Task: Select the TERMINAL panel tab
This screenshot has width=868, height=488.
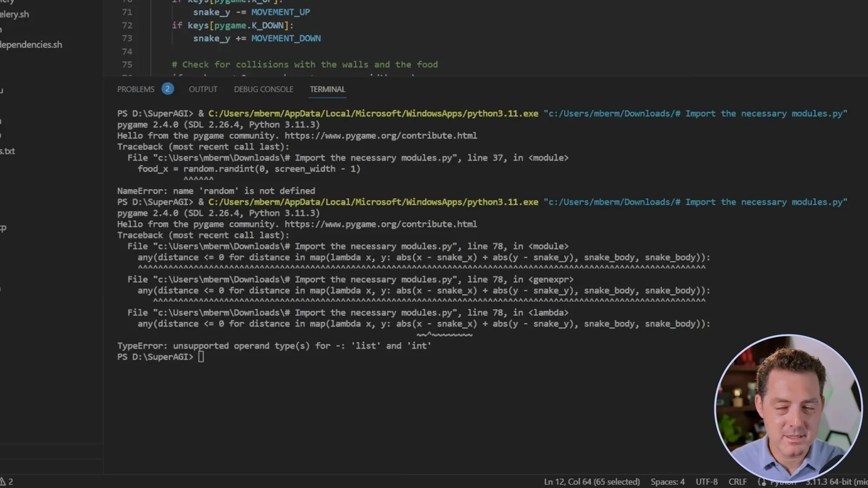Action: tap(327, 89)
